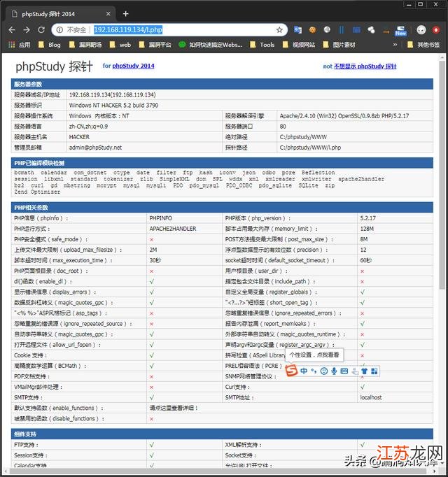
Task: Click the PHP已编译模块检测 section header
Action: click(222, 163)
